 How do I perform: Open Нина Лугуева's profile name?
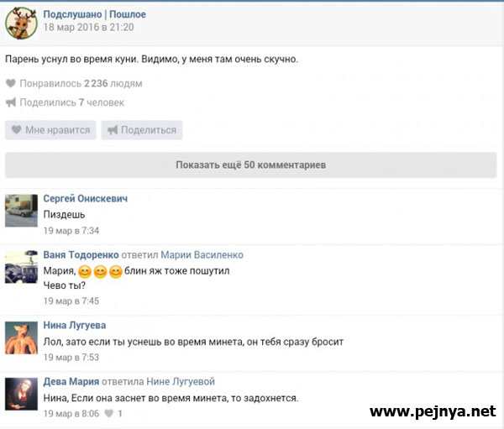click(x=75, y=325)
